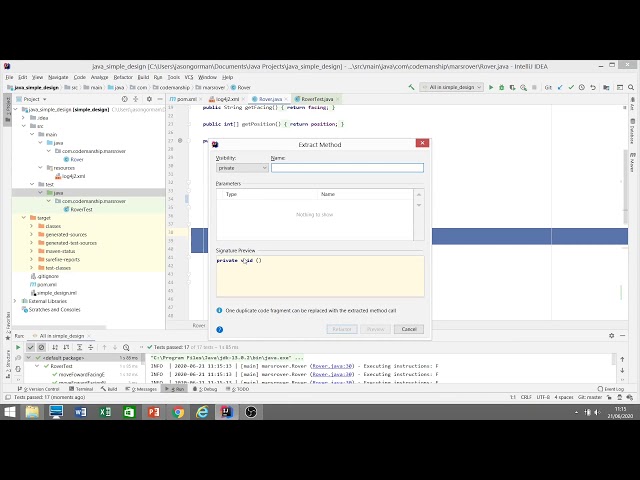This screenshot has height=480, width=640.
Task: Open Project panel settings gear
Action: pyautogui.click(x=149, y=99)
